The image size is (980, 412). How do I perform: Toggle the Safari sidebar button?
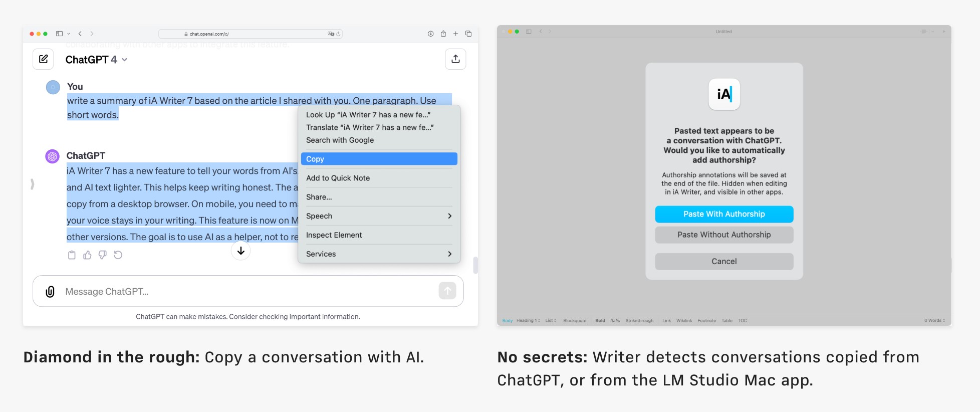(x=59, y=34)
